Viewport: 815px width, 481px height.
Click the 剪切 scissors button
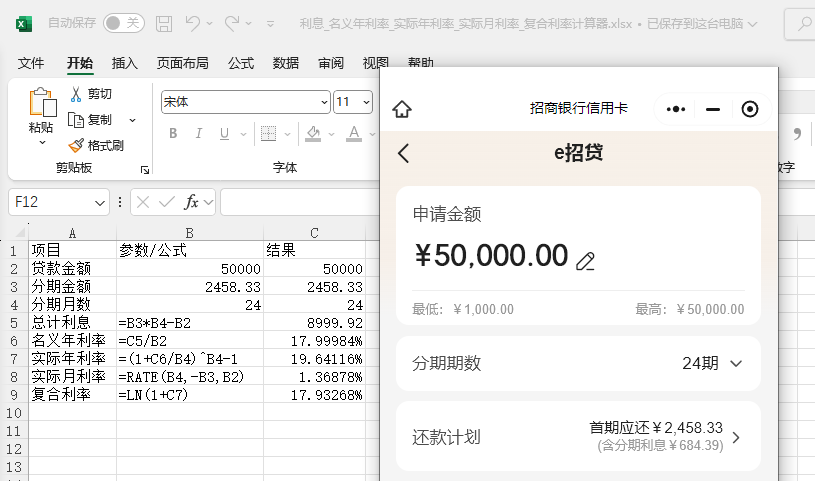click(91, 94)
